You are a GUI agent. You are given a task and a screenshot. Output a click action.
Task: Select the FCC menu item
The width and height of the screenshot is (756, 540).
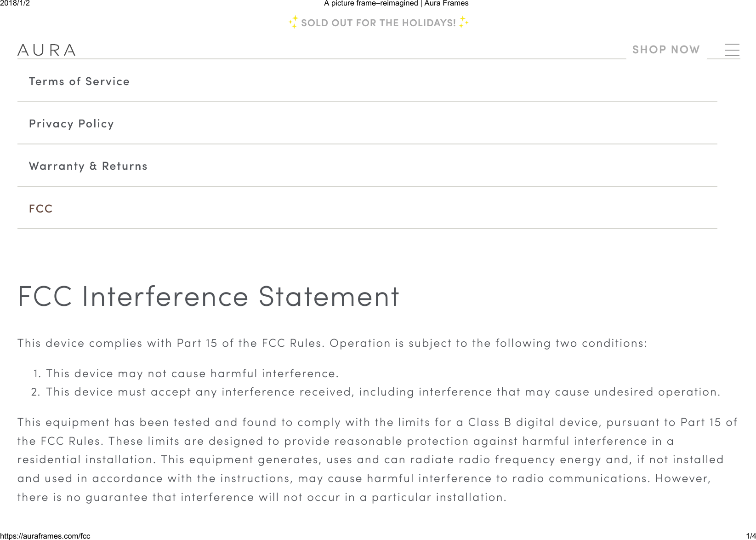pos(41,208)
